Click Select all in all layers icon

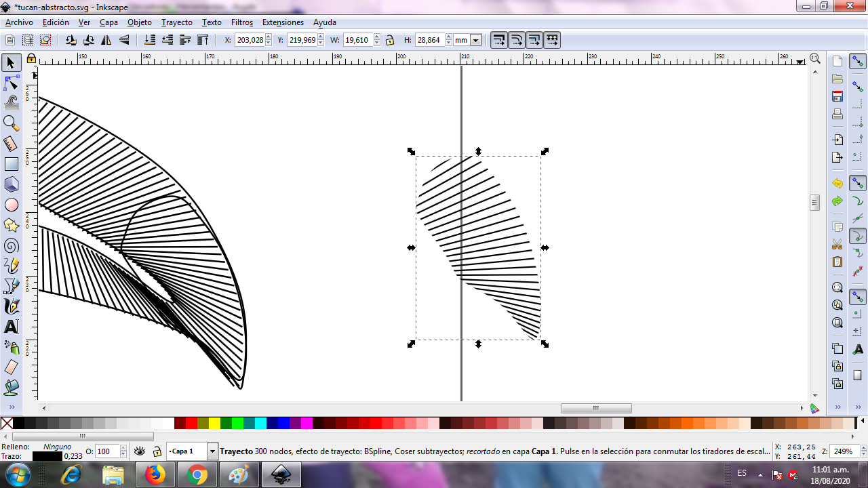click(28, 40)
